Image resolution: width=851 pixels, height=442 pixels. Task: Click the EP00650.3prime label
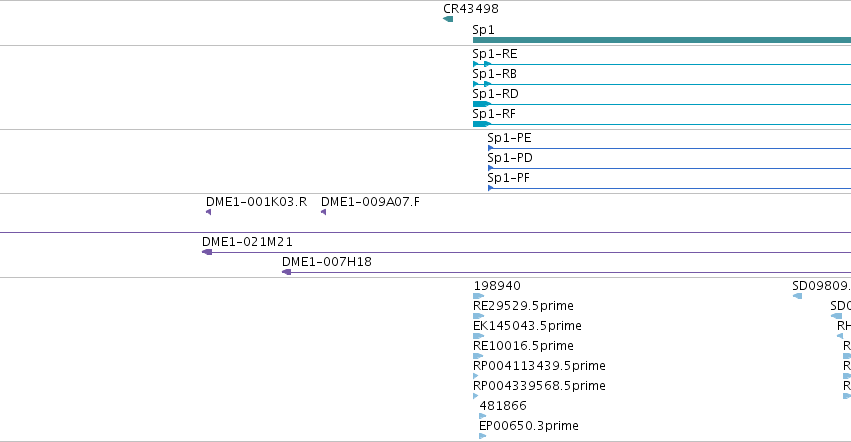click(x=529, y=426)
